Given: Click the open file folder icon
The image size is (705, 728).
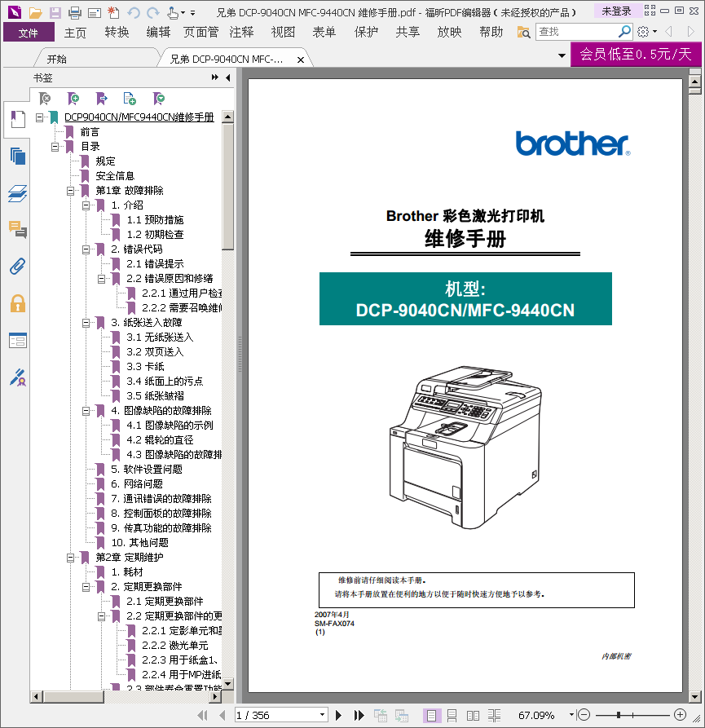Looking at the screenshot, I should pyautogui.click(x=35, y=12).
